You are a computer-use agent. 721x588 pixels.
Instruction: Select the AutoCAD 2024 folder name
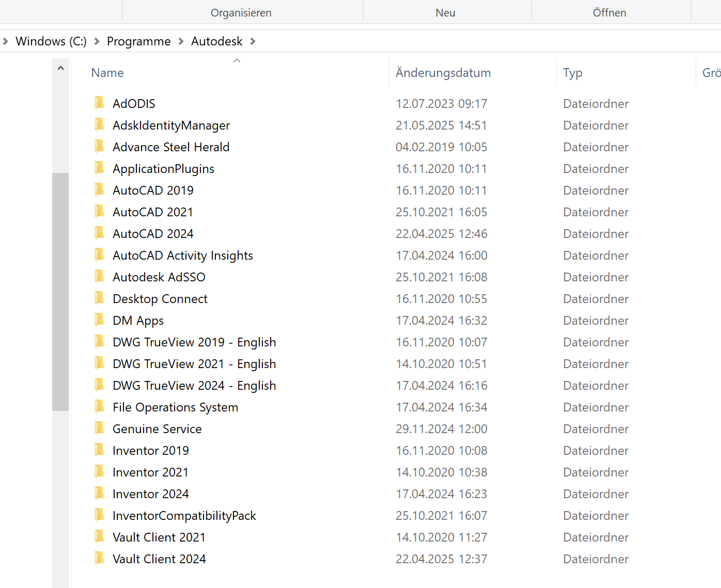coord(153,234)
